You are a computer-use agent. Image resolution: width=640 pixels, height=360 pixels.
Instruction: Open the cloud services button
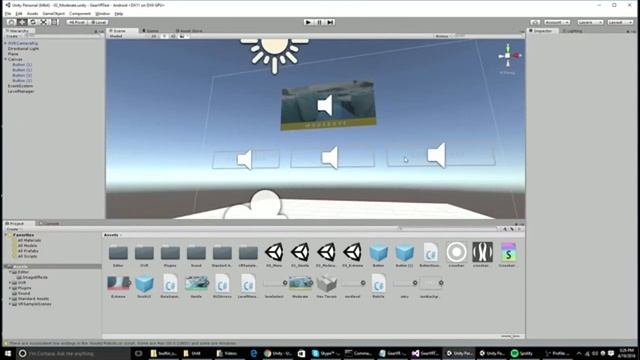[536, 22]
